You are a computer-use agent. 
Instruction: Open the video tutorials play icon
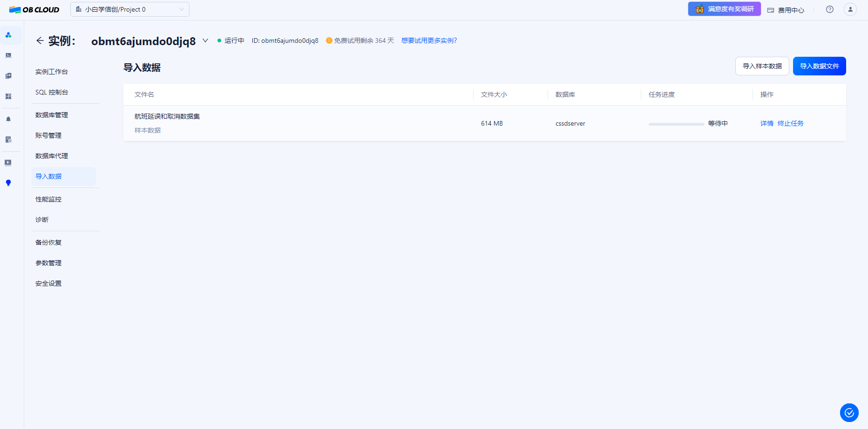click(x=8, y=162)
